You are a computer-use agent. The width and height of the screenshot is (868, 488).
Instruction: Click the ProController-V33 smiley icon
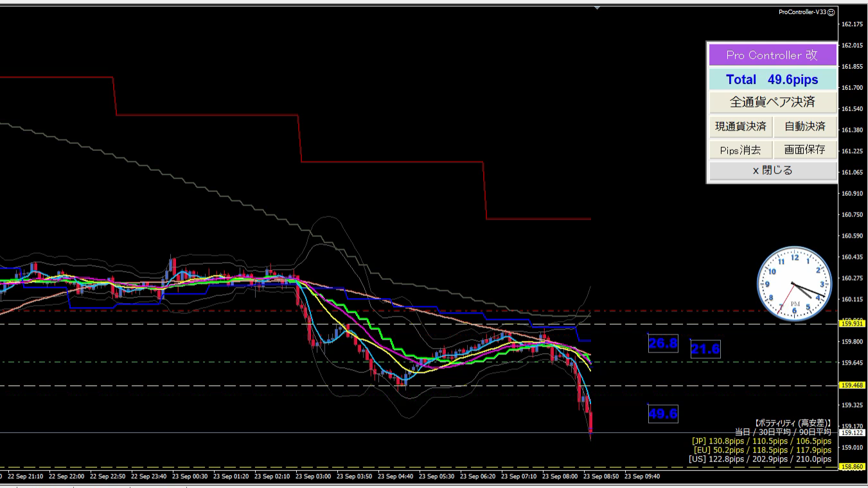(x=831, y=12)
